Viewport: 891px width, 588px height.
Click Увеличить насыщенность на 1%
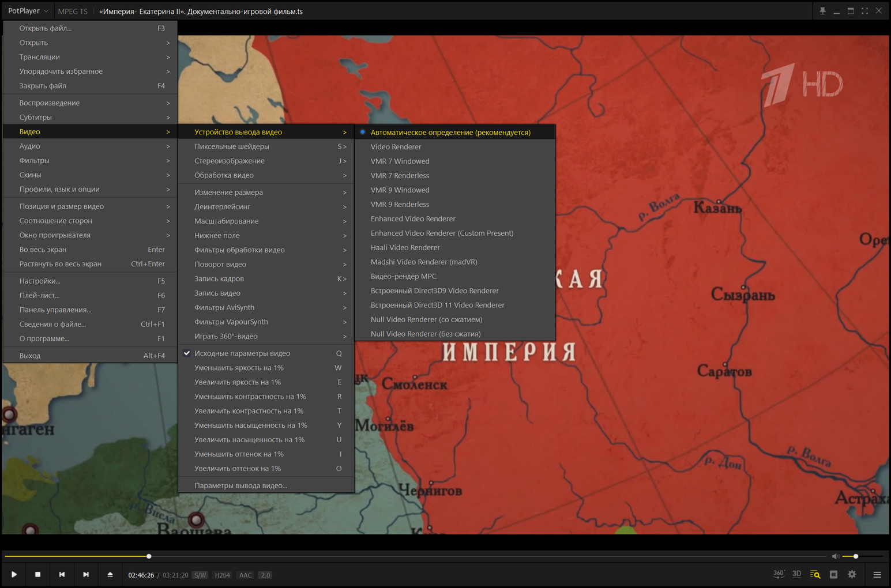point(266,440)
